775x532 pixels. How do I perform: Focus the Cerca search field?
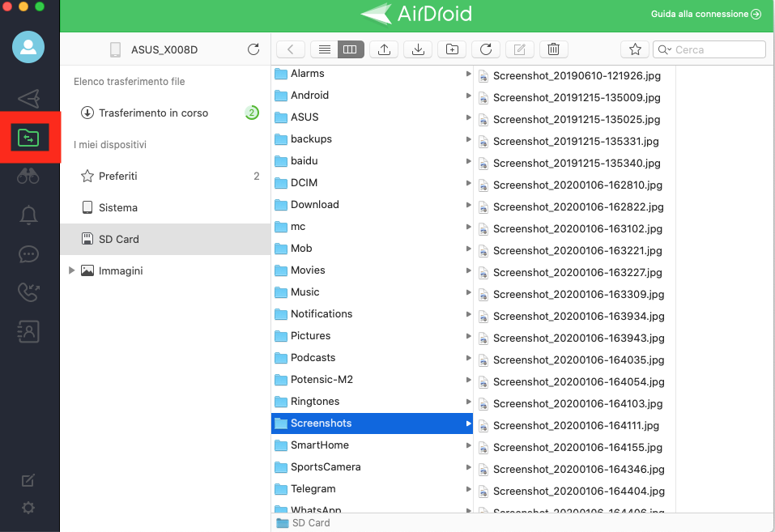(709, 49)
